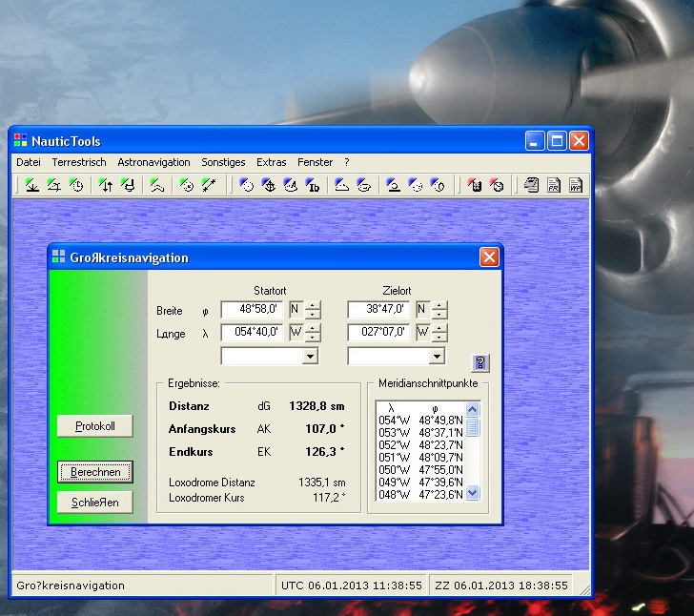Increase the Startort Breite hemisphere spinner
694x616 pixels.
tap(313, 305)
